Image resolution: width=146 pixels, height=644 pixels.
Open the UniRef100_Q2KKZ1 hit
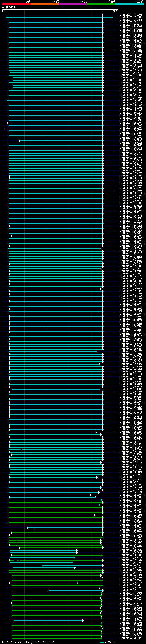(131, 565)
